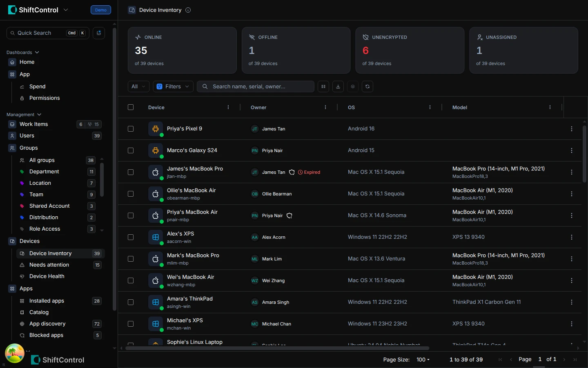The height and width of the screenshot is (368, 588).
Task: Open row actions for Alex's XPS
Action: click(572, 237)
